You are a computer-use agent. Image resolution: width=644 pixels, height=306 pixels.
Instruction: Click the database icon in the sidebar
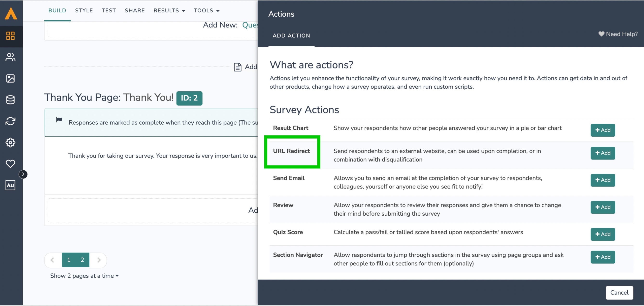(11, 100)
